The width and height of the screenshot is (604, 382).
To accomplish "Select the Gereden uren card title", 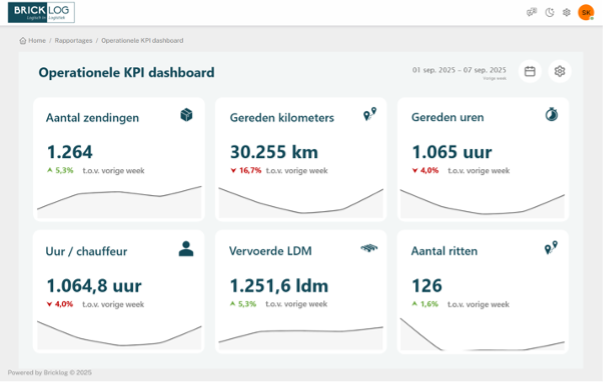I will pyautogui.click(x=448, y=117).
